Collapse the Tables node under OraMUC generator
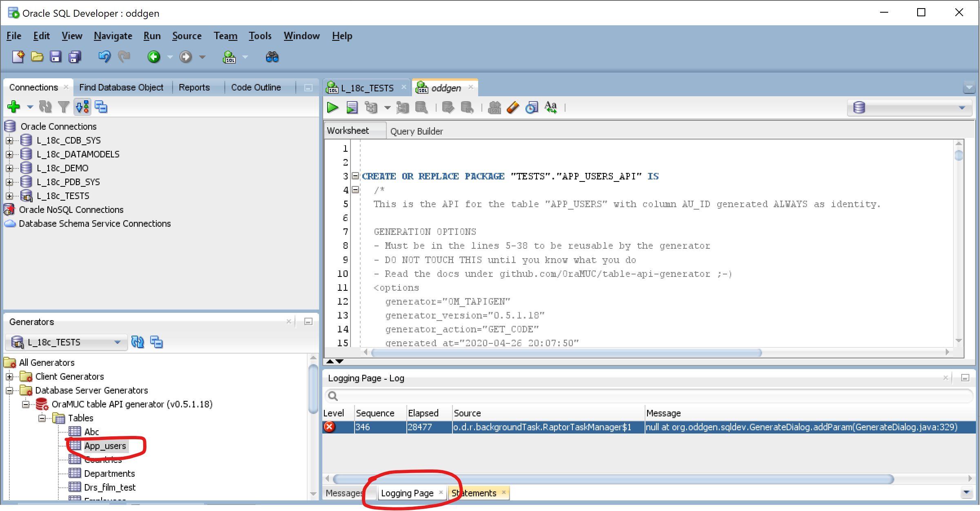The width and height of the screenshot is (980, 511). [42, 418]
